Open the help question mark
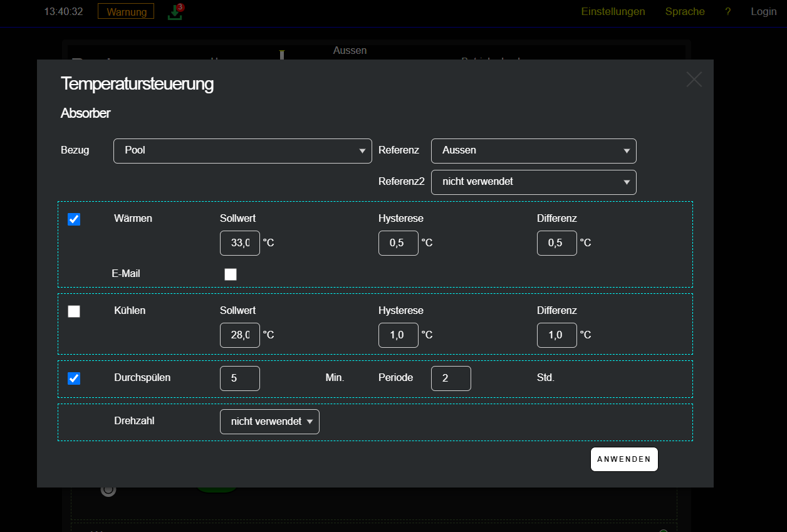The image size is (787, 532). click(727, 12)
